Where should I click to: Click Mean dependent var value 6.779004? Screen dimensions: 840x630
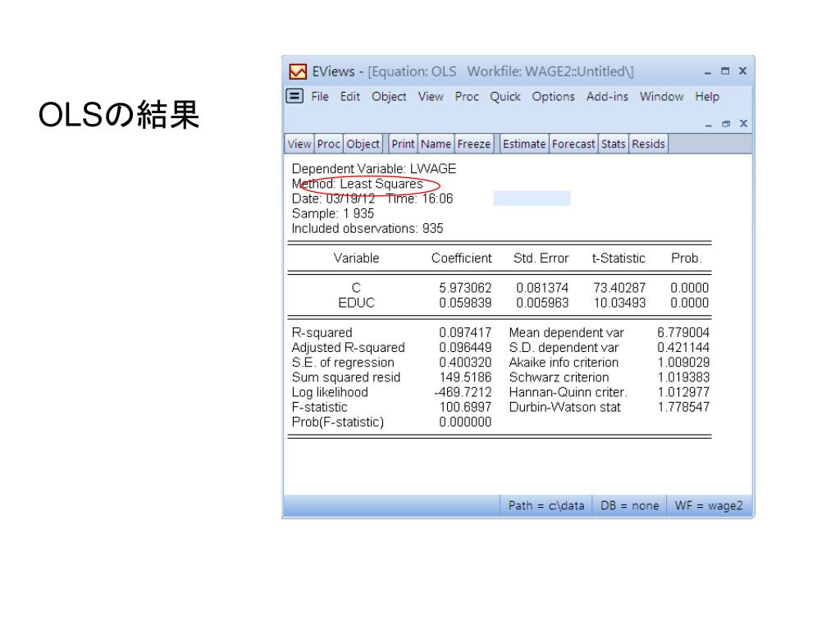coord(683,333)
